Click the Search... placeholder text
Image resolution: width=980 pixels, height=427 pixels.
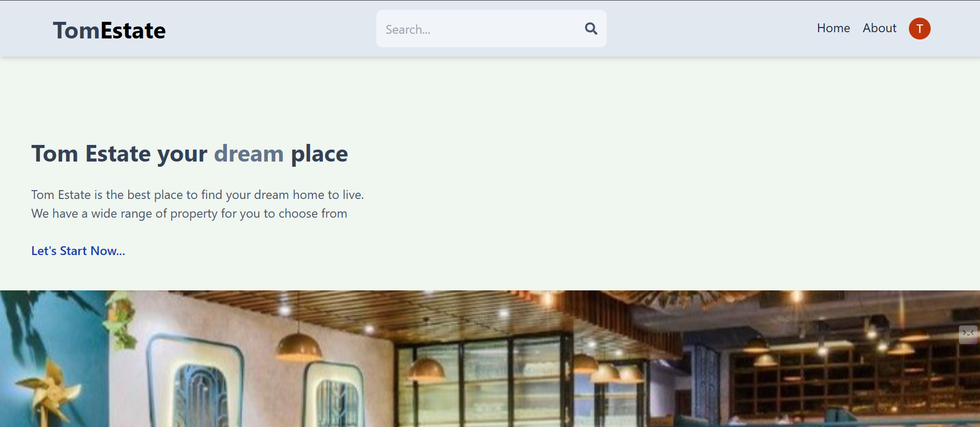tap(408, 30)
